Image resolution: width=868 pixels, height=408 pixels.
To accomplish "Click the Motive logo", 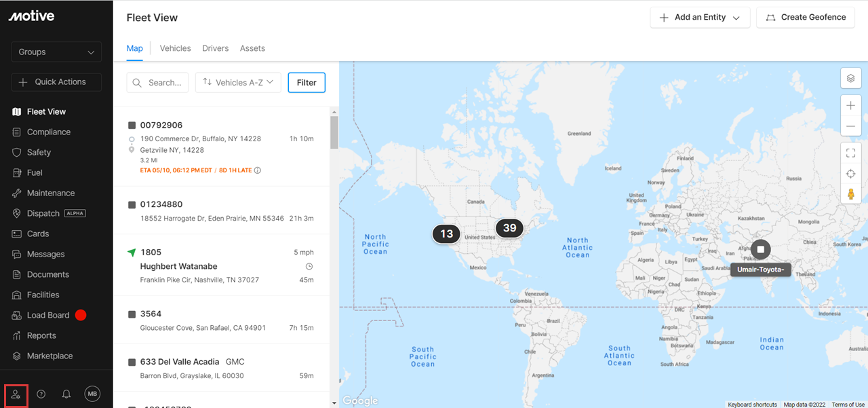I will point(31,16).
